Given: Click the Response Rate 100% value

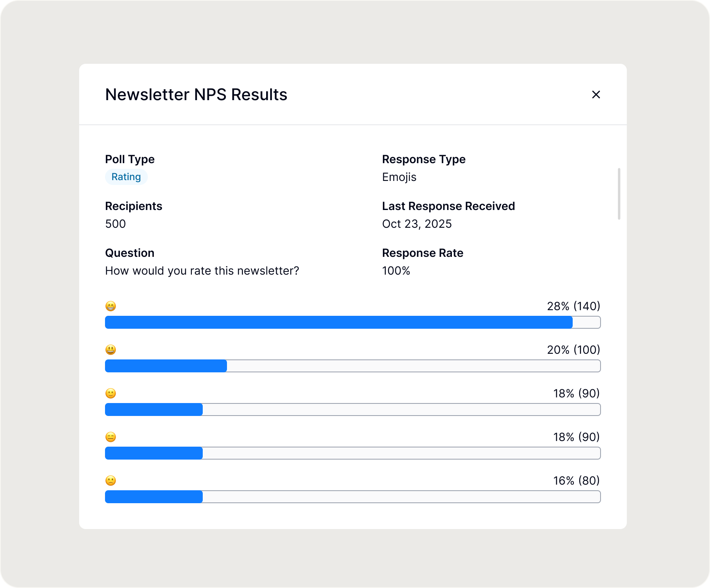Looking at the screenshot, I should pyautogui.click(x=396, y=271).
